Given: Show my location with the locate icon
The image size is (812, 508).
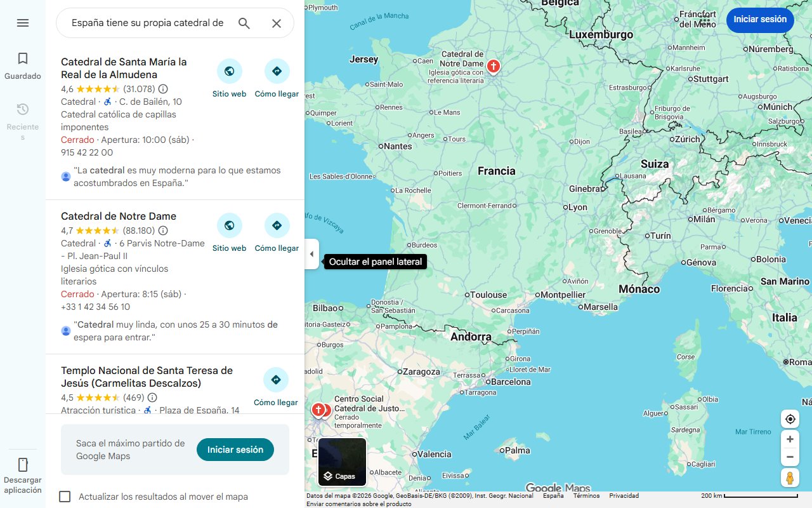Looking at the screenshot, I should click(790, 418).
